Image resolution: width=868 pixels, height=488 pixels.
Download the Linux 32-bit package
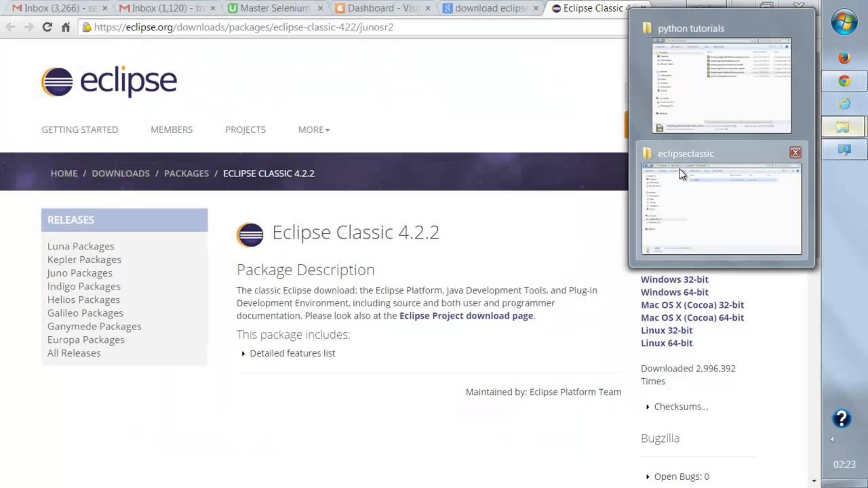[x=667, y=331]
